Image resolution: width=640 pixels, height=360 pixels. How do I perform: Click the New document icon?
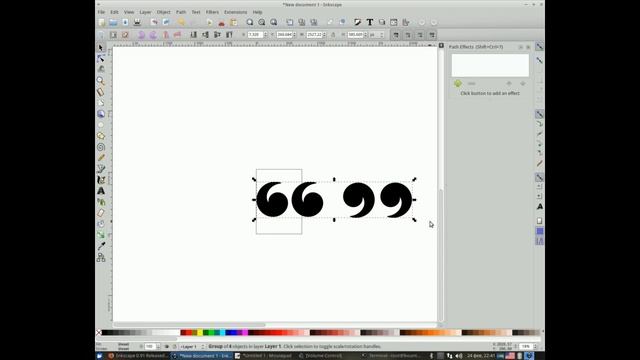pos(101,22)
